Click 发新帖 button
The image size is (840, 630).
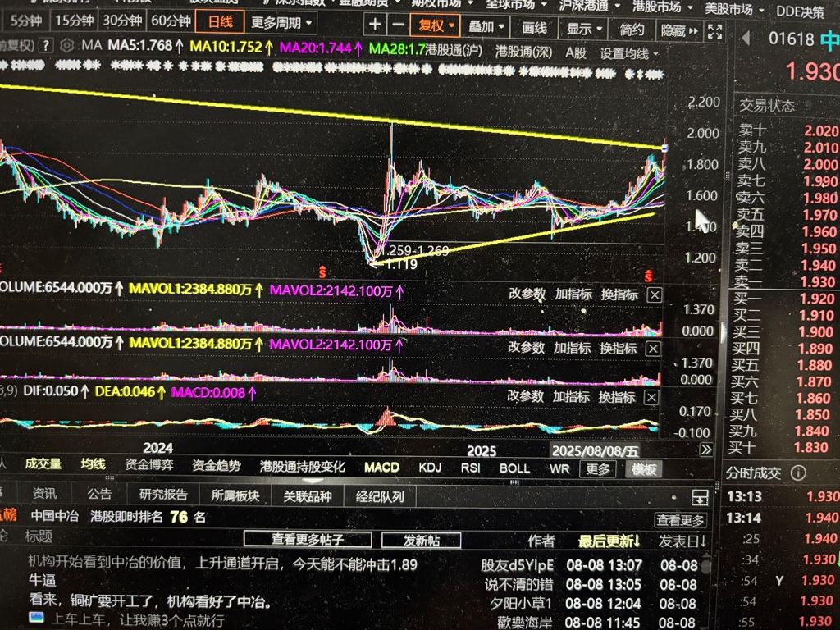[x=421, y=540]
